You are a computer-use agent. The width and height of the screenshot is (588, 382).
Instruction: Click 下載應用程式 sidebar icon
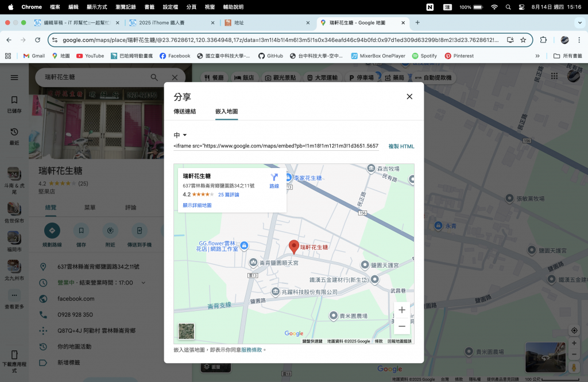point(14,361)
